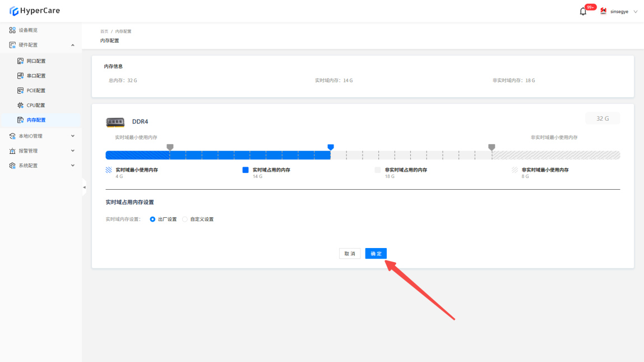
Task: Click the 内存配置 sidebar icon
Action: (20, 120)
